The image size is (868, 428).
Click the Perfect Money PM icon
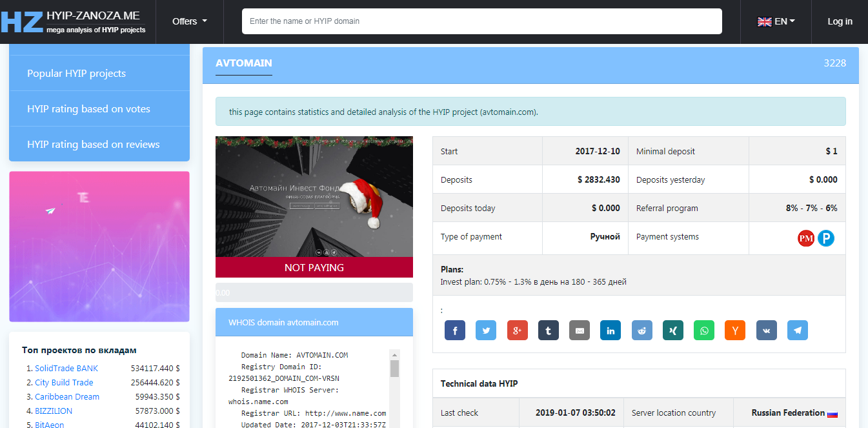click(x=806, y=238)
